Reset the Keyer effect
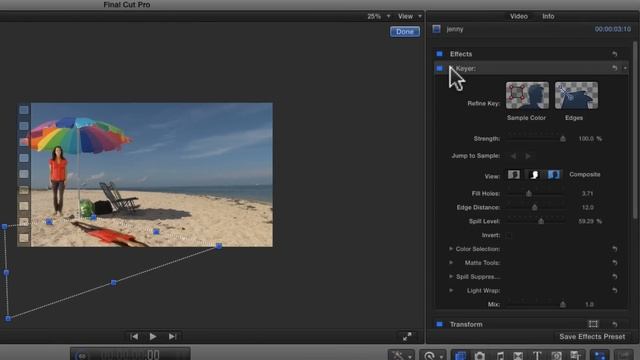The width and height of the screenshot is (640, 360). pyautogui.click(x=615, y=68)
